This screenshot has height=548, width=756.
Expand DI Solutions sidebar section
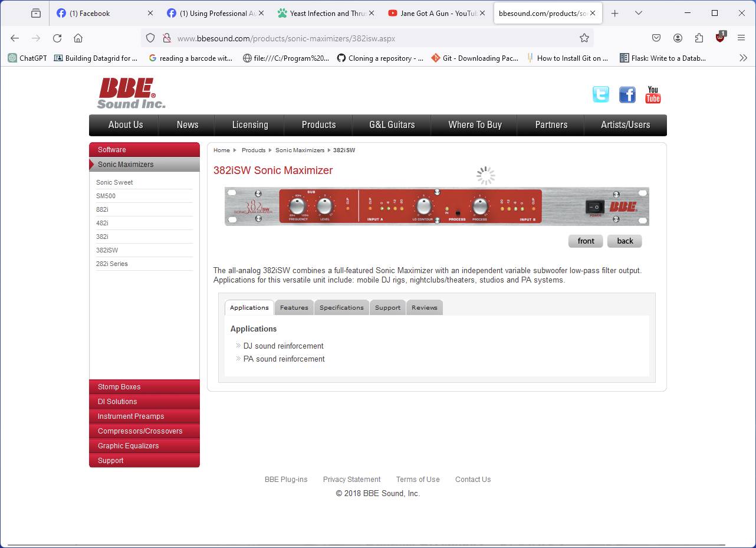144,401
